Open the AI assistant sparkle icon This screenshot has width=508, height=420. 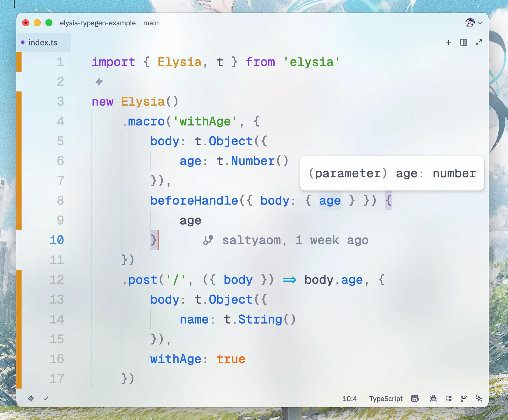click(479, 398)
